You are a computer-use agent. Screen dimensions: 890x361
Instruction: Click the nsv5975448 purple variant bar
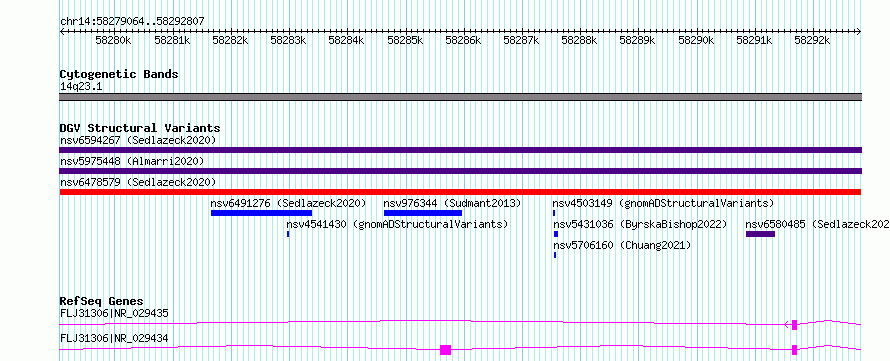pos(460,171)
